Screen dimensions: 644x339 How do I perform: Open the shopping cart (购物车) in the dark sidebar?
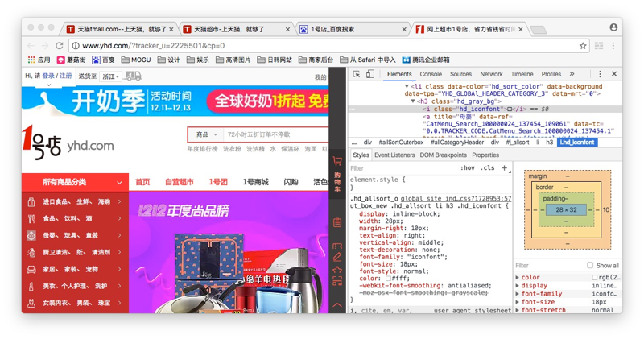(337, 174)
